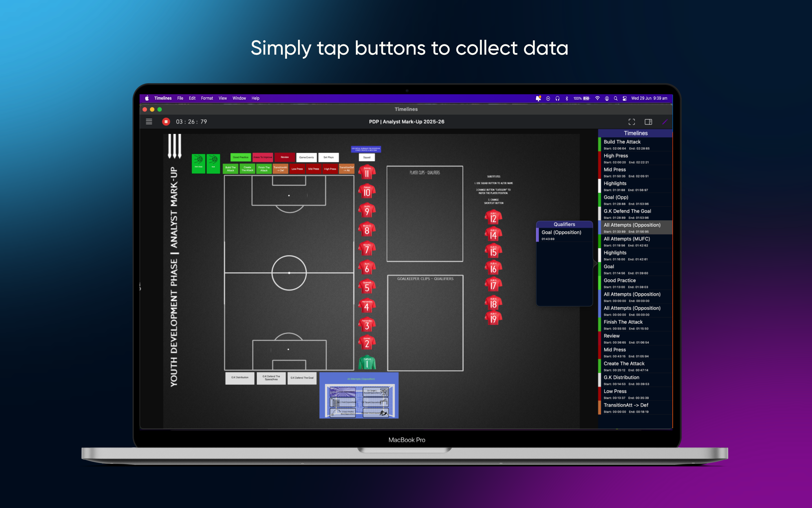Tap the Goal (Opp) green ball button
The width and height of the screenshot is (812, 508).
coord(198,164)
